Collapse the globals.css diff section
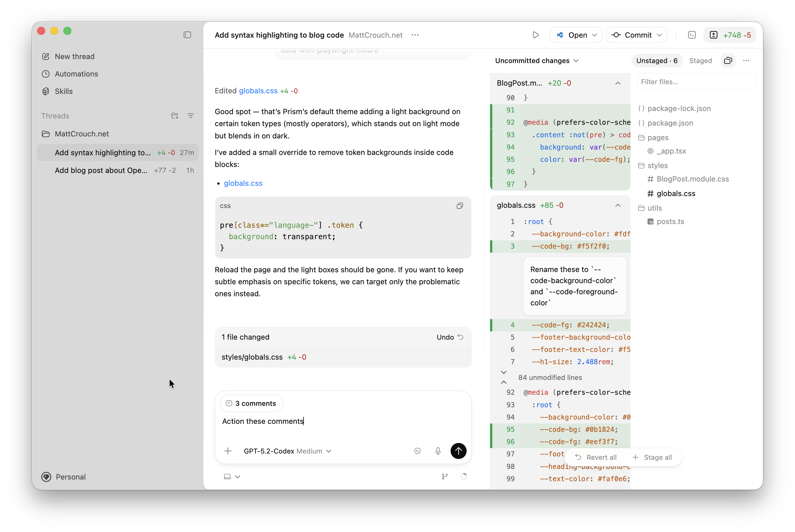The width and height of the screenshot is (795, 532). coord(618,205)
